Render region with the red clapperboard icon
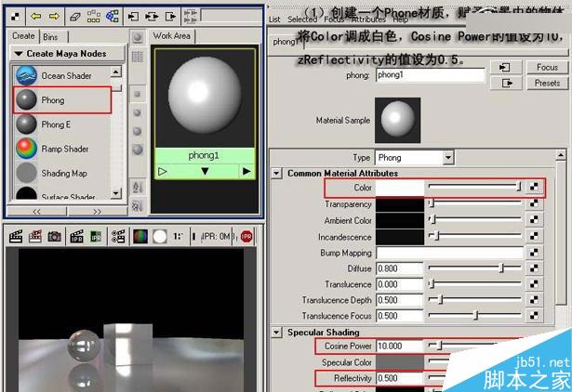 click(x=35, y=237)
